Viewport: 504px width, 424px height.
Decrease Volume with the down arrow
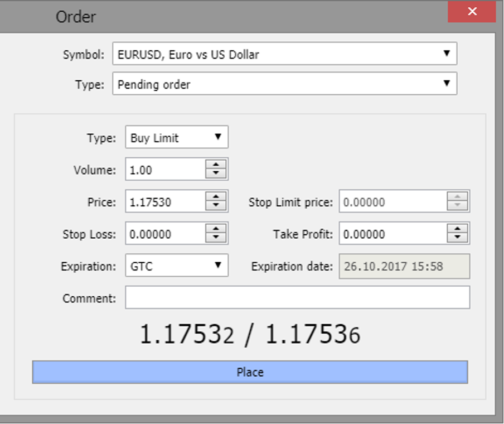[x=216, y=174]
